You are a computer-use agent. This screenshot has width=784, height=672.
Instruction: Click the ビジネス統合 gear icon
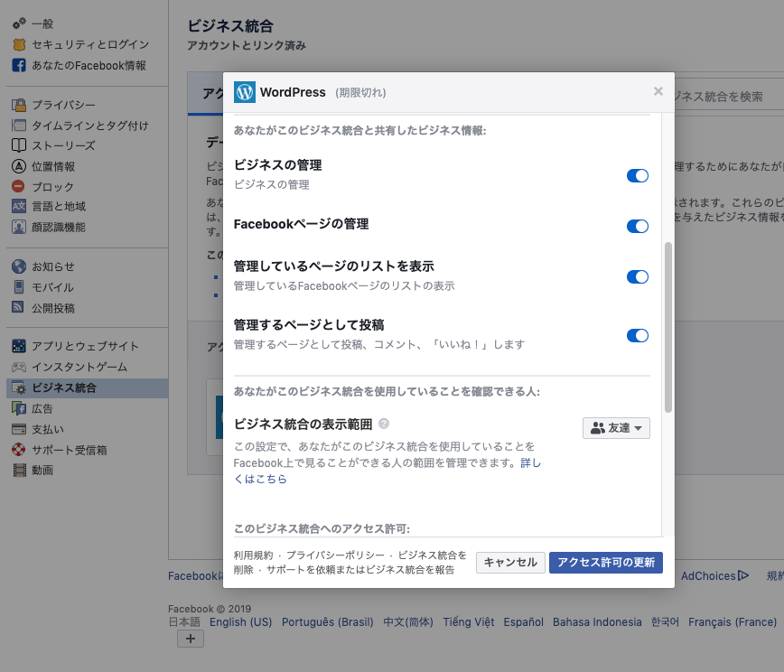(19, 388)
